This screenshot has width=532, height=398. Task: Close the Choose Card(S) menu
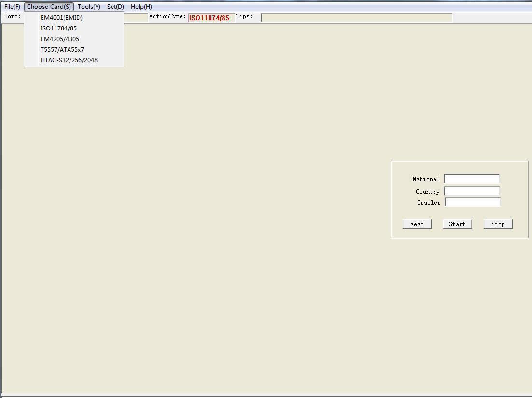(x=49, y=7)
